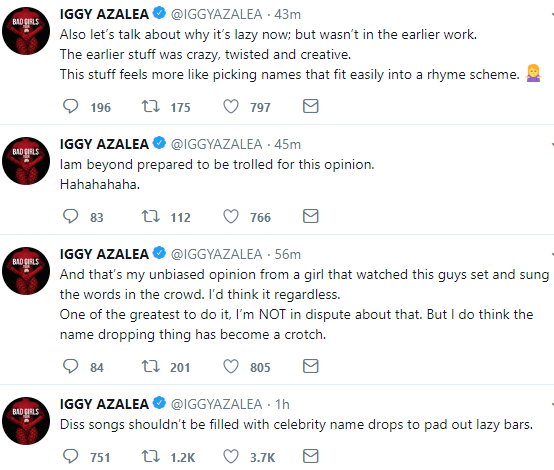Viewport: 554px width, 470px height.
Task: Open the more-options caret on the 43m tweet
Action: 552,14
